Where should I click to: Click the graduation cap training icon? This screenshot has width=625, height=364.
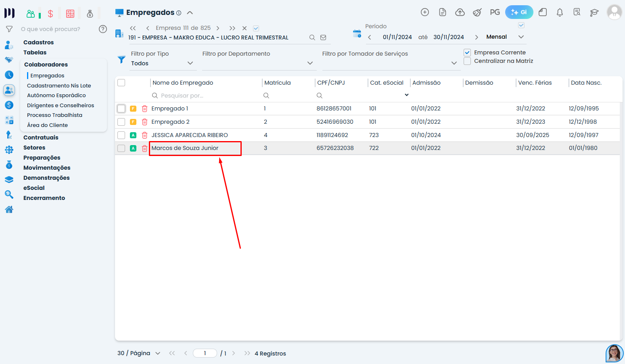click(594, 12)
